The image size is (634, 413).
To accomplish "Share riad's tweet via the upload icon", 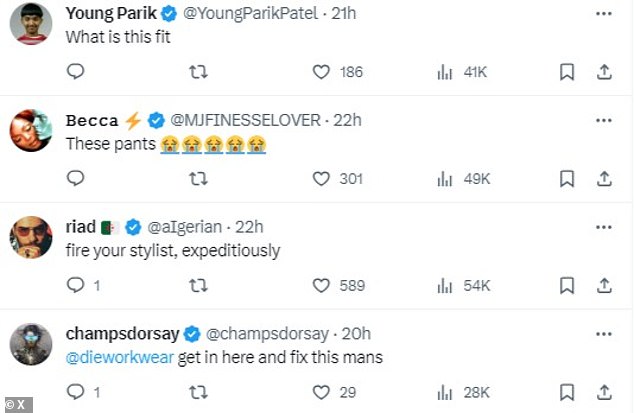I will [x=604, y=286].
